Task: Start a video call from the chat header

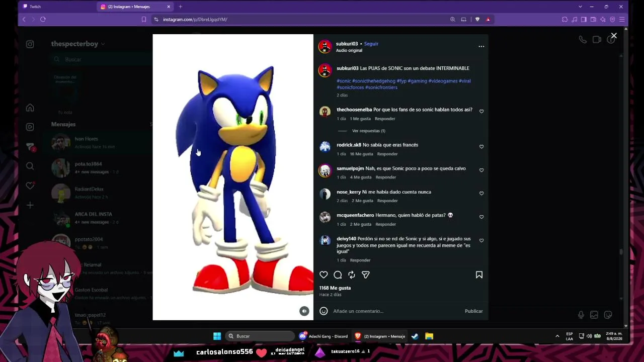Action: (x=597, y=40)
